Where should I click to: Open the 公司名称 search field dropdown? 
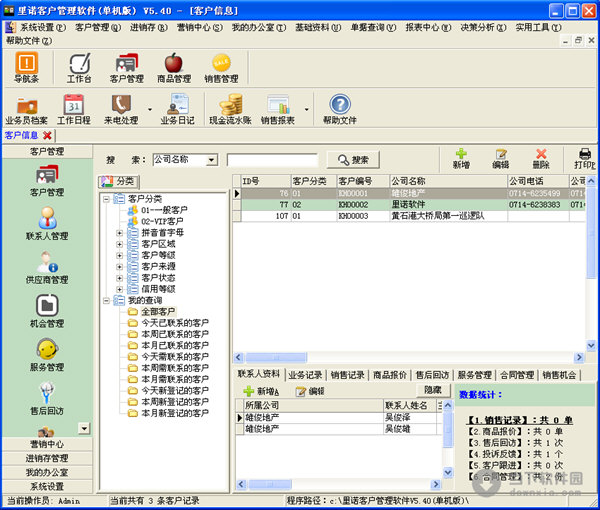click(x=211, y=159)
